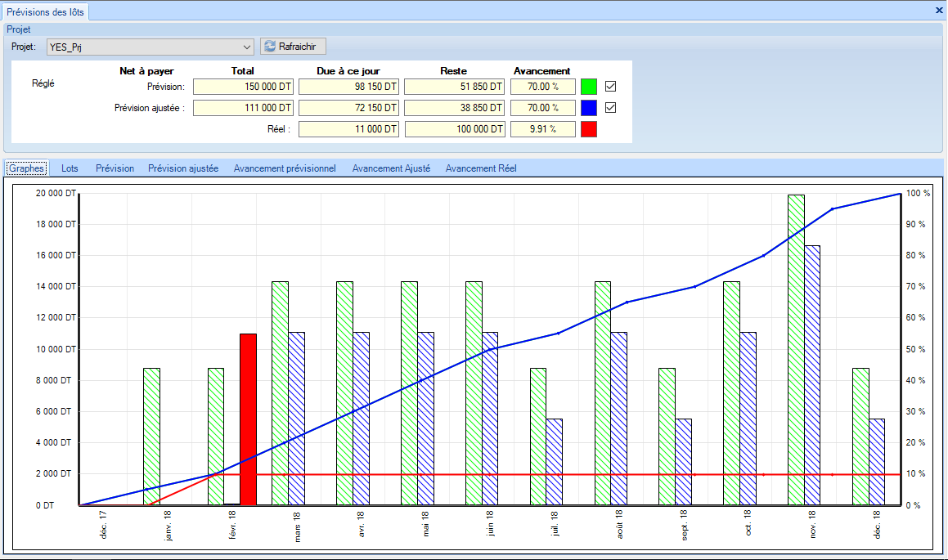Select the Prévision ajustée tab

(x=183, y=168)
